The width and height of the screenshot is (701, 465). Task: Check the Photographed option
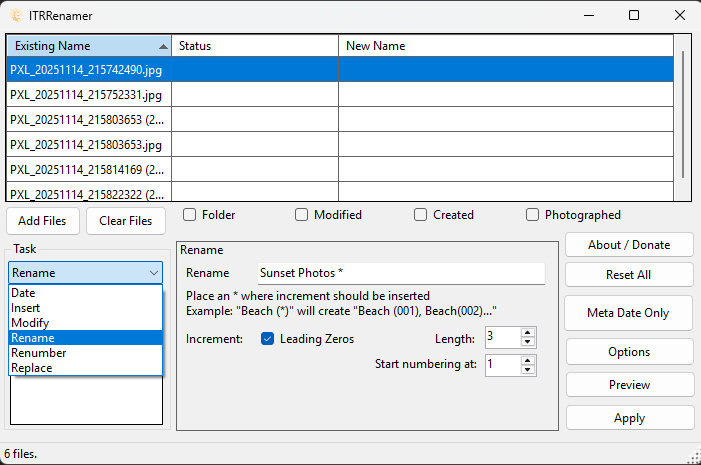(x=533, y=215)
